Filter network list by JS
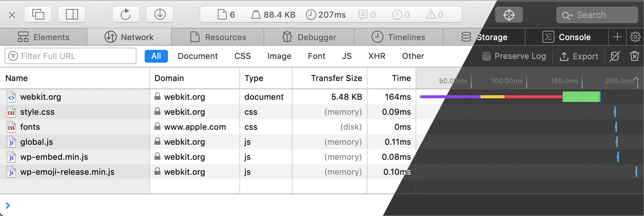This screenshot has height=216, width=644. coord(347,56)
